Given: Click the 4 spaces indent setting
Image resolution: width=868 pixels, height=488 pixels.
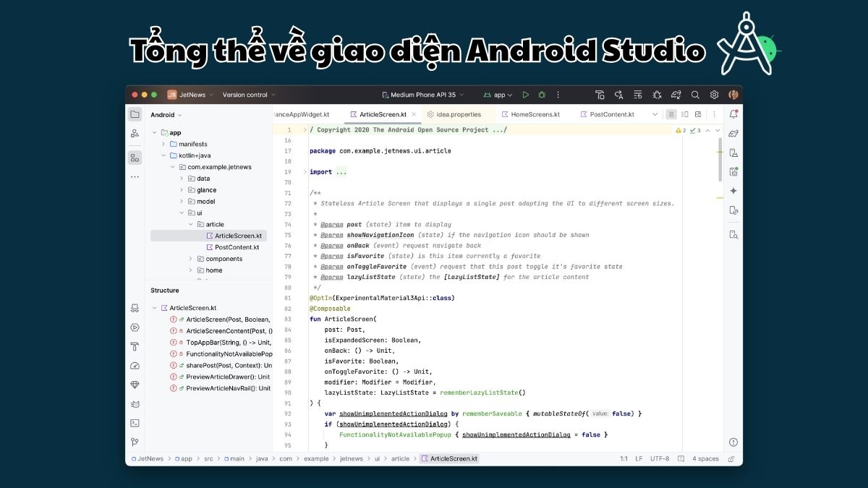Looking at the screenshot, I should coord(705,458).
